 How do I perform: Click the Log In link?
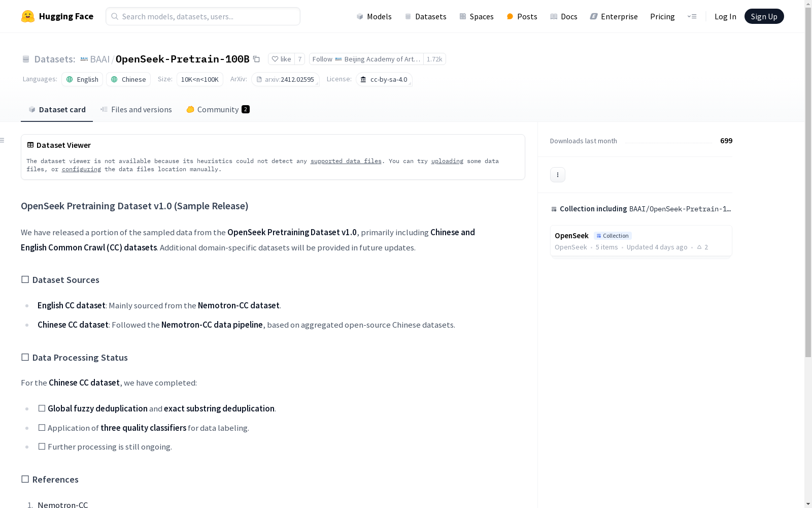[x=725, y=16]
